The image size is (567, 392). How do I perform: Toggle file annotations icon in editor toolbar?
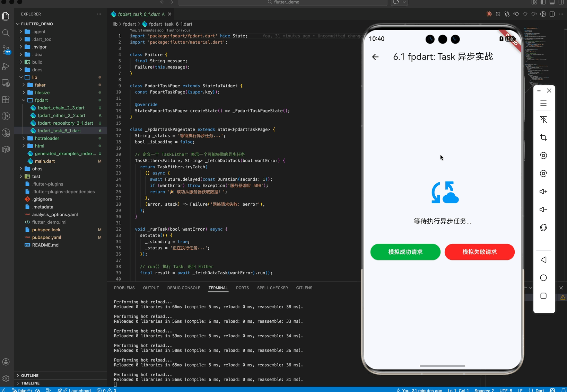(x=543, y=14)
